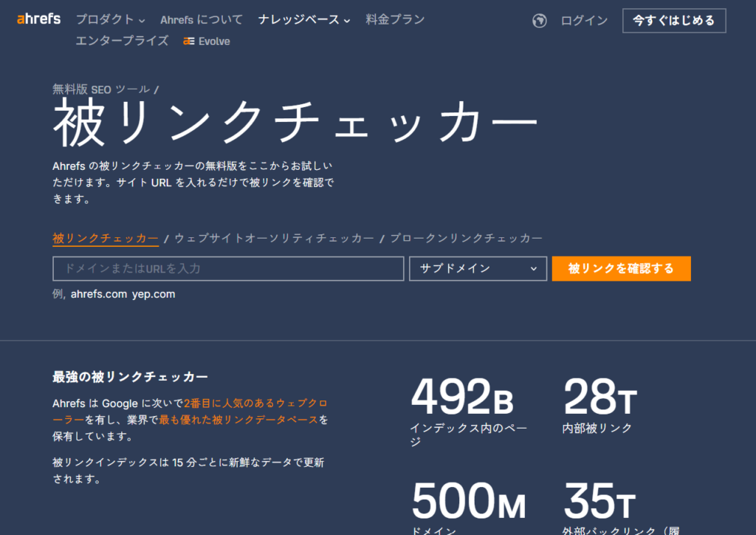Select the 被リンクチェッカー tab

point(105,239)
